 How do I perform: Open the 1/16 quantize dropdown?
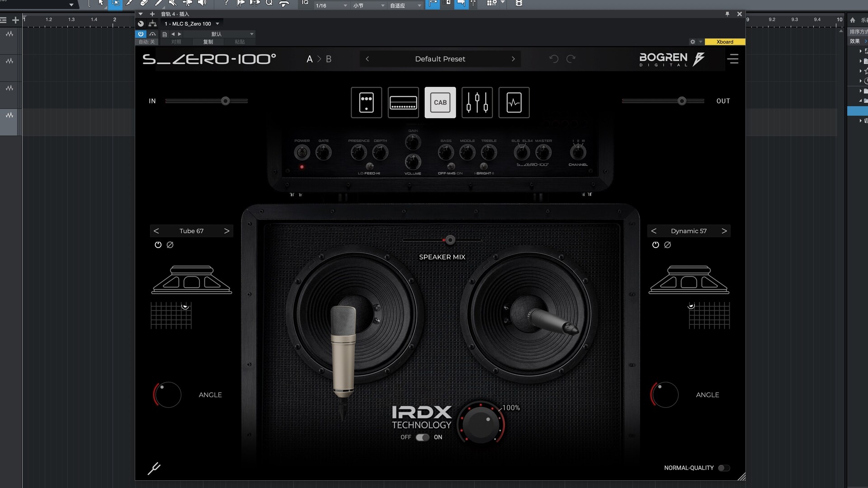point(331,5)
